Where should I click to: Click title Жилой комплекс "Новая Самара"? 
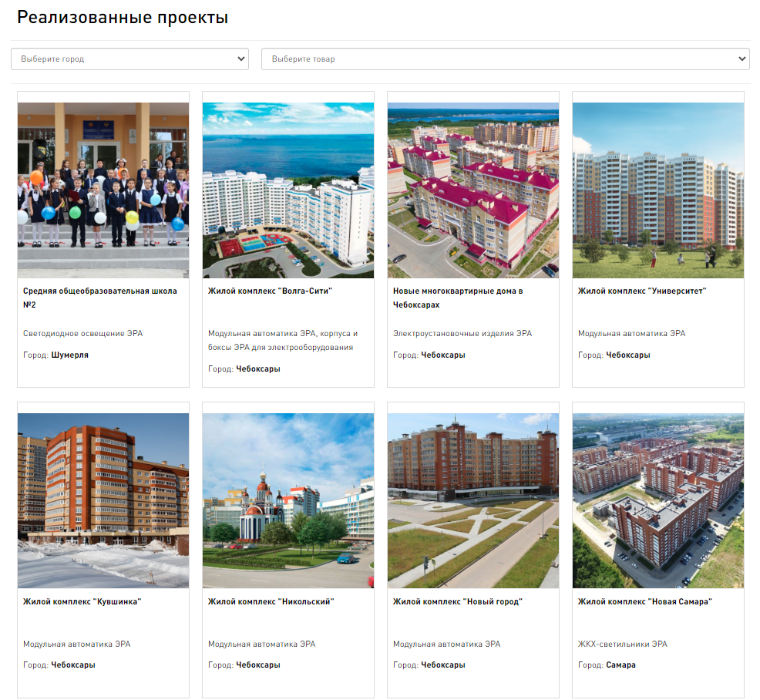click(x=644, y=601)
